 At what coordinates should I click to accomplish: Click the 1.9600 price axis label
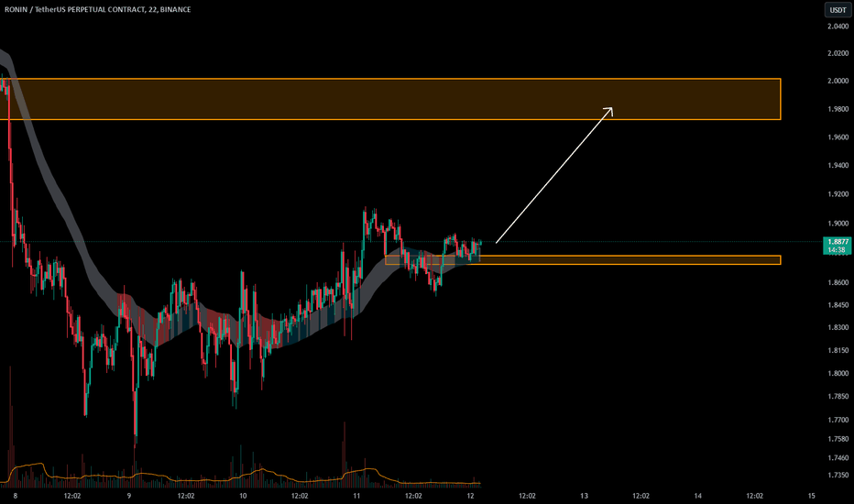[x=838, y=137]
